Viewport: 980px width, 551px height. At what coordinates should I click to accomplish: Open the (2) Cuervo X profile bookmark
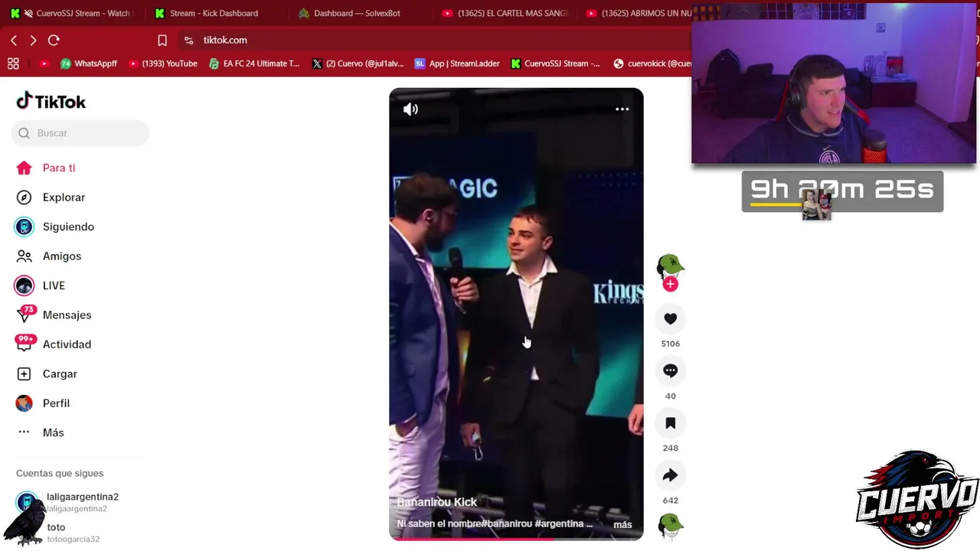[358, 64]
